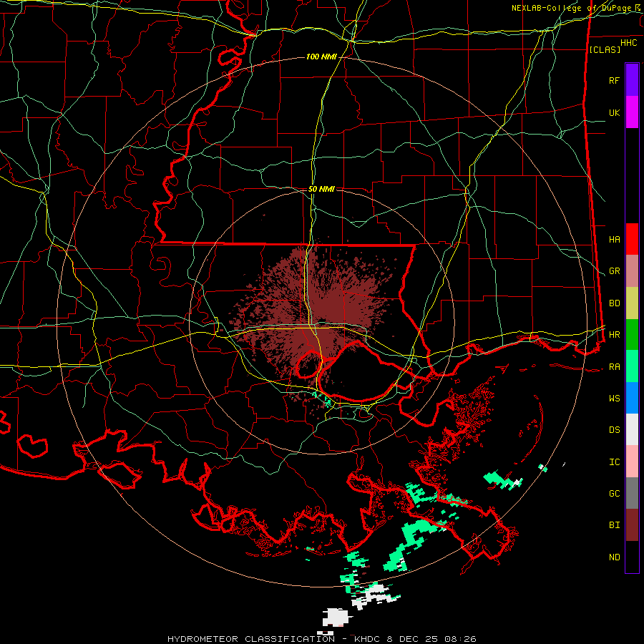Select the IC light pink legend swatch

click(632, 462)
